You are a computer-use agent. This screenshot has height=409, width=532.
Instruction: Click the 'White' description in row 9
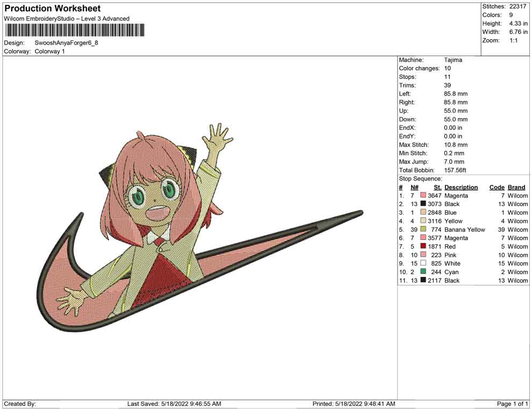click(452, 264)
